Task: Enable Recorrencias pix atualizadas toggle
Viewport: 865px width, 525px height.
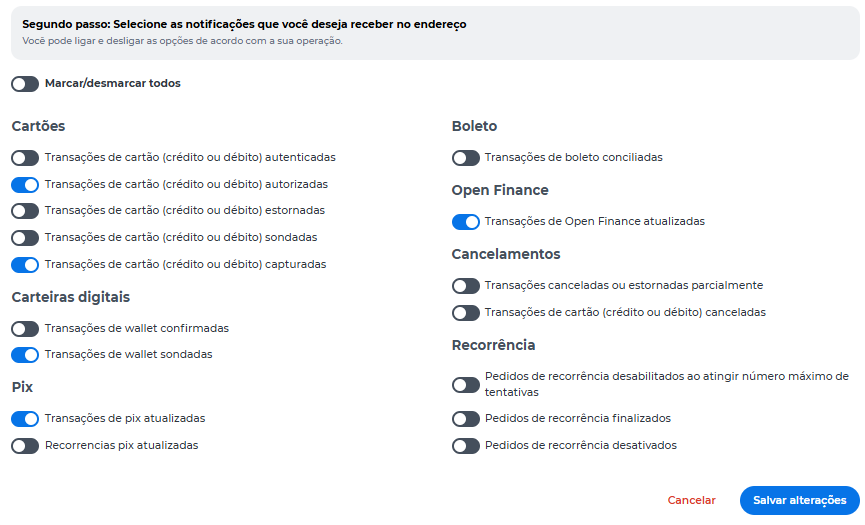Action: [x=25, y=446]
